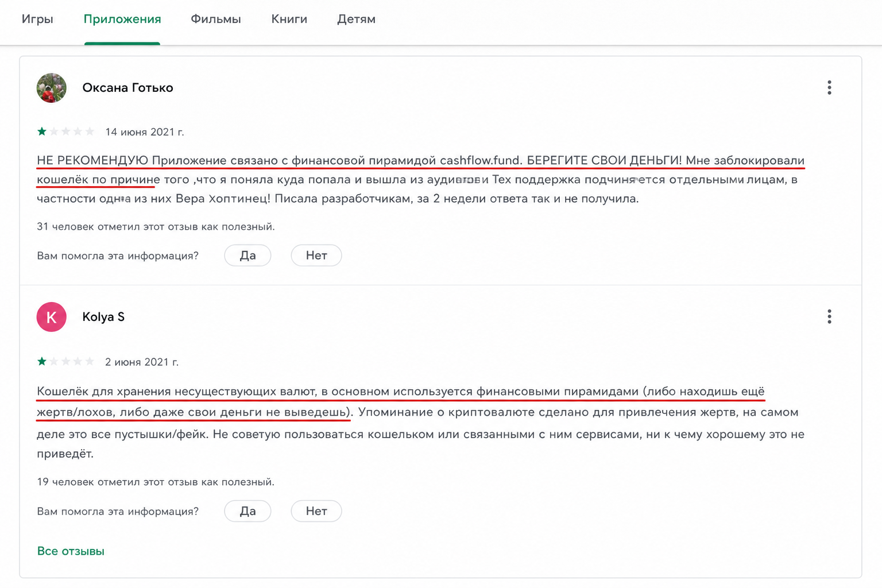This screenshot has width=882, height=588.
Task: Open the Детям tab
Action: pos(356,19)
